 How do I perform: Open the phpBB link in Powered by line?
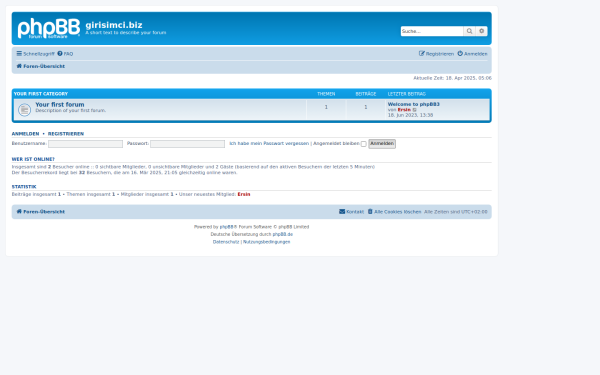point(227,227)
